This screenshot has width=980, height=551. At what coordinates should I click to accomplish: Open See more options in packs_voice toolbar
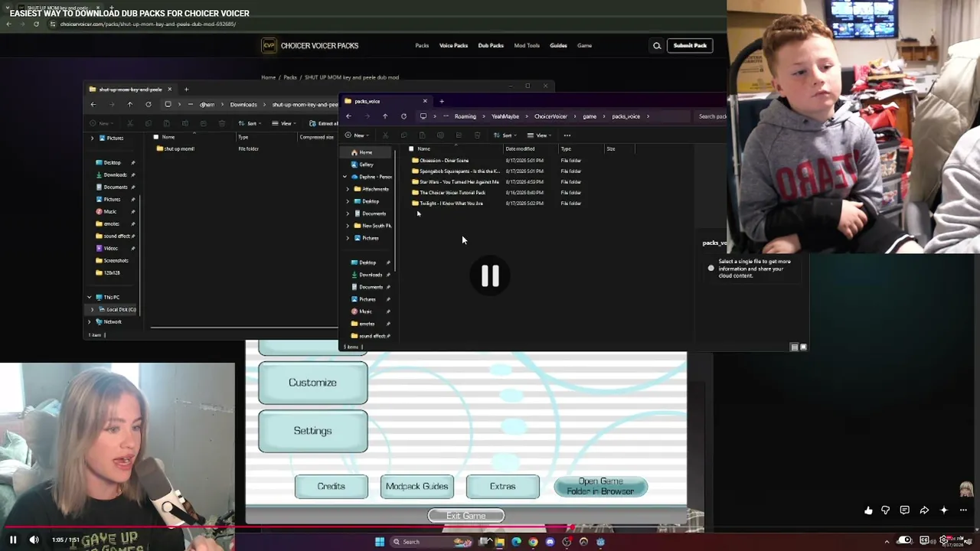(x=567, y=135)
